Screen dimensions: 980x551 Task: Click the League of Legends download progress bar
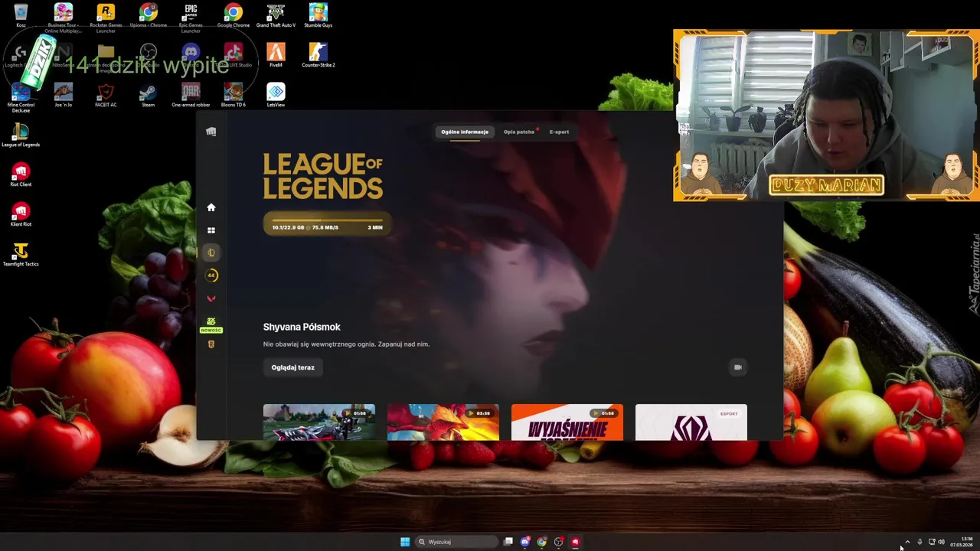click(328, 223)
